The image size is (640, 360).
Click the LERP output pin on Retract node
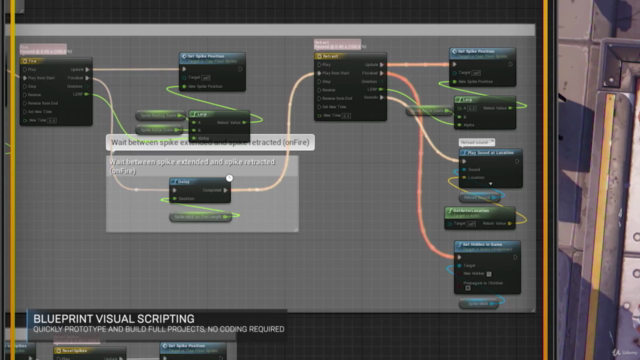380,89
